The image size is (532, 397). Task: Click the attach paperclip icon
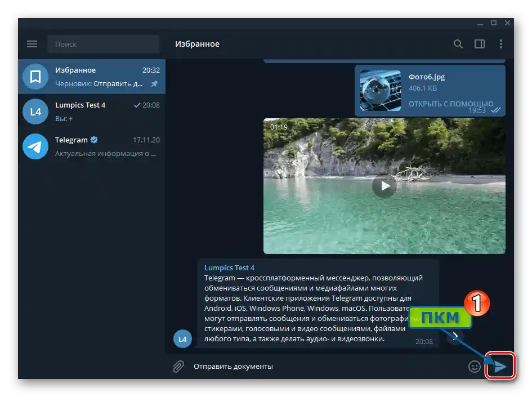(x=178, y=365)
